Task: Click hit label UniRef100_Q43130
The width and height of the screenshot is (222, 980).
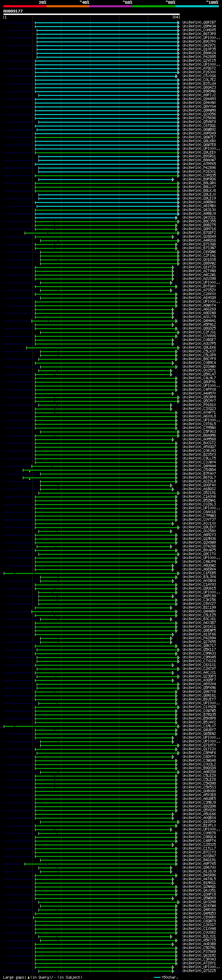Action: coord(199,210)
